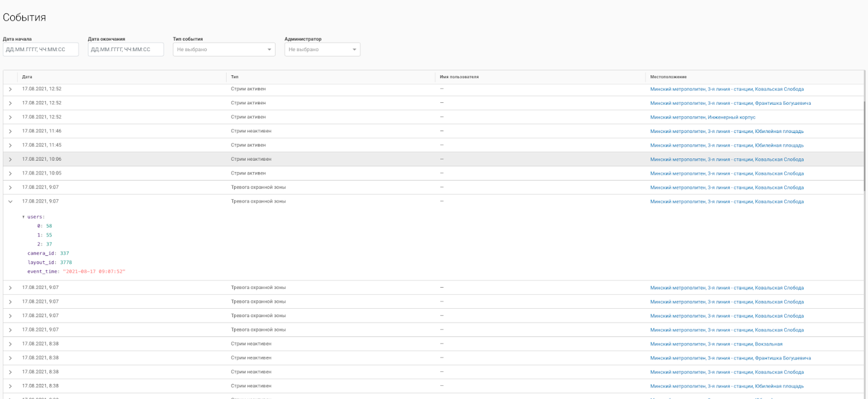Screen dimensions: 868x399
Task: Collapse the expanded 9:07 Тревога охранной зоны row
Action: [x=10, y=202]
